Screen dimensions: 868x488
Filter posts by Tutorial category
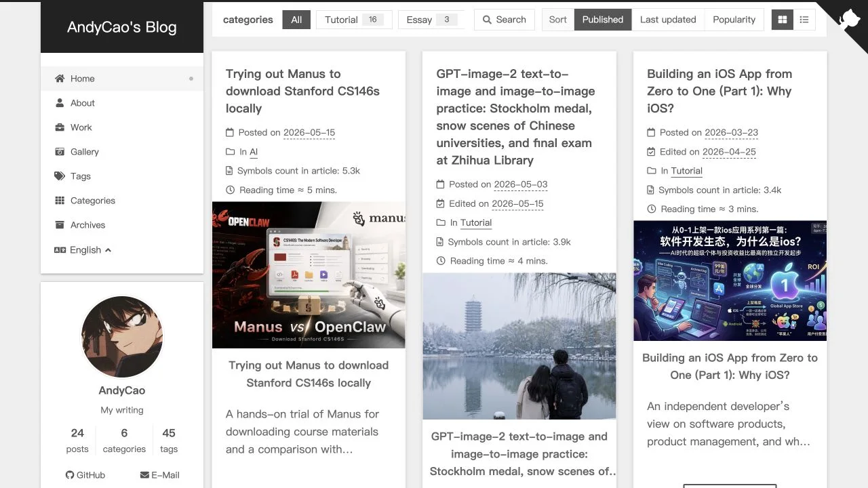[x=354, y=20]
